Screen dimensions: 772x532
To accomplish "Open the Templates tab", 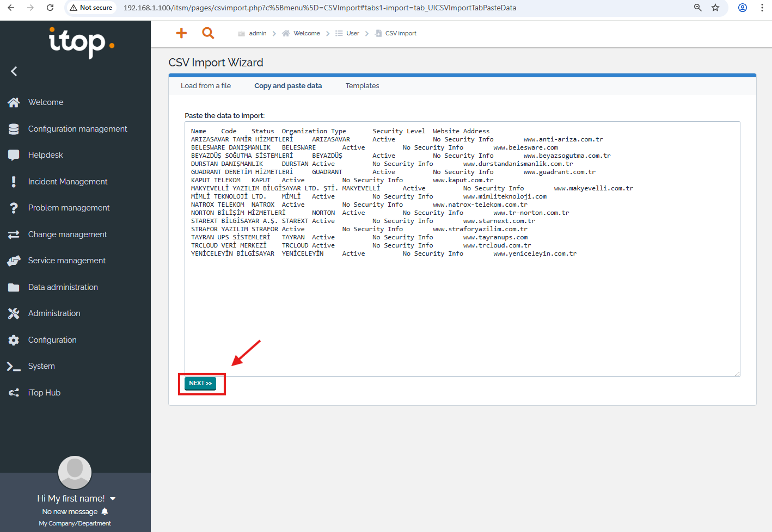I will pos(362,86).
